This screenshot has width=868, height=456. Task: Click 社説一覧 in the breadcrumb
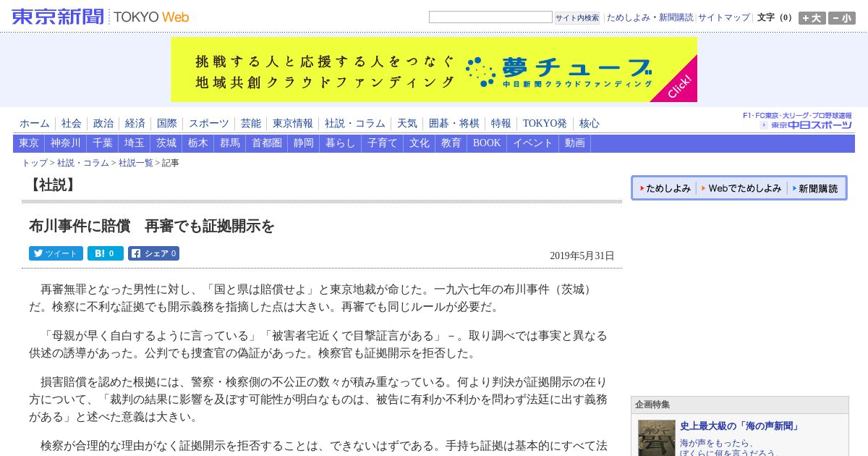point(136,164)
